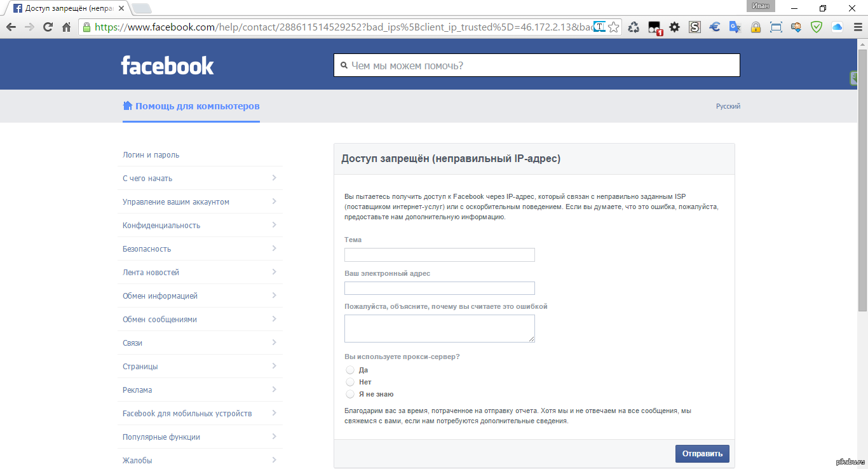Click the Facebook logo
The width and height of the screenshot is (868, 469).
click(168, 65)
